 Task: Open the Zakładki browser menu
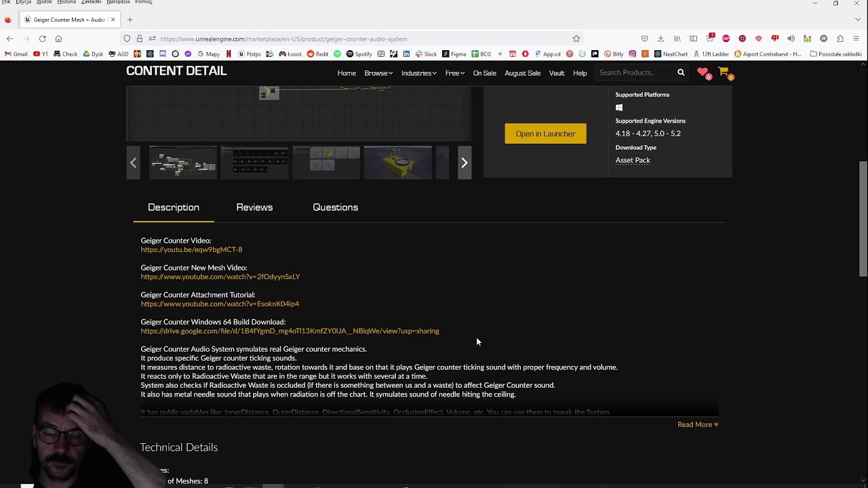pyautogui.click(x=91, y=2)
